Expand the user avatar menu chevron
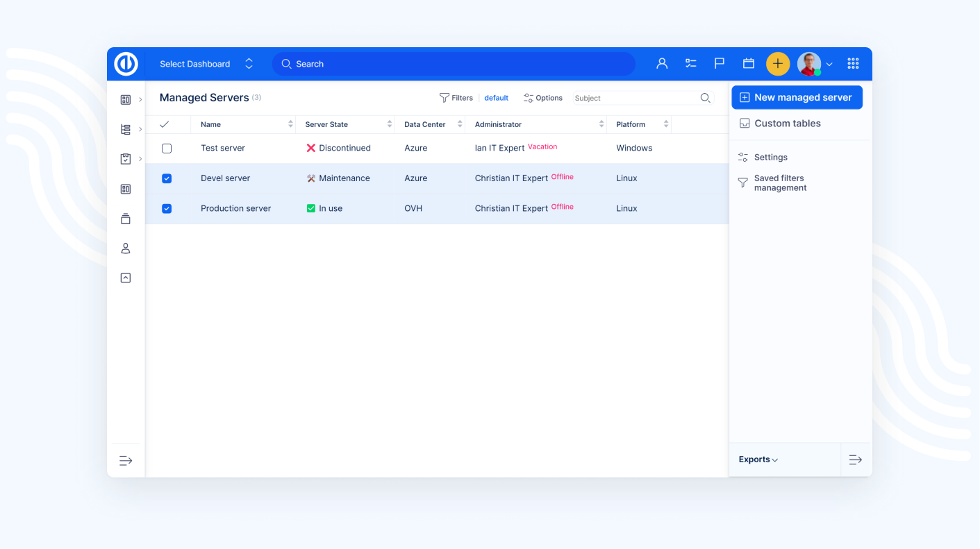This screenshot has height=549, width=980. 829,63
